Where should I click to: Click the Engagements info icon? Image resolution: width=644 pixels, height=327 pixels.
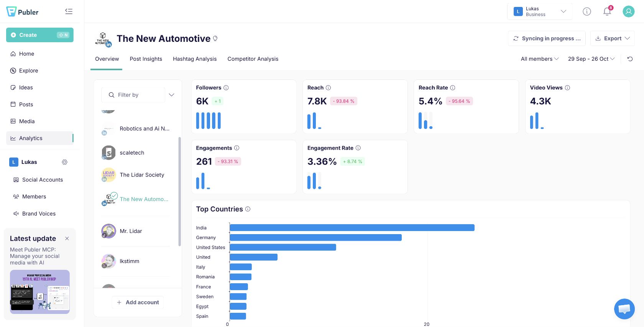[237, 148]
